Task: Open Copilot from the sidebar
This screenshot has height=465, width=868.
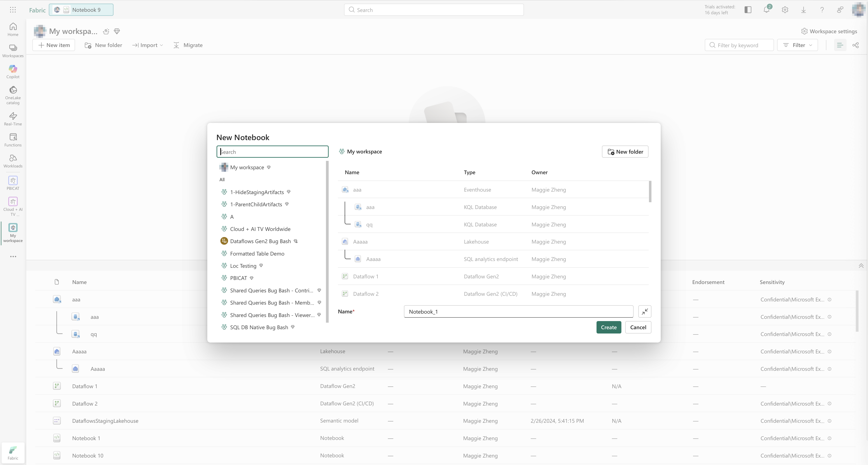Action: click(13, 72)
